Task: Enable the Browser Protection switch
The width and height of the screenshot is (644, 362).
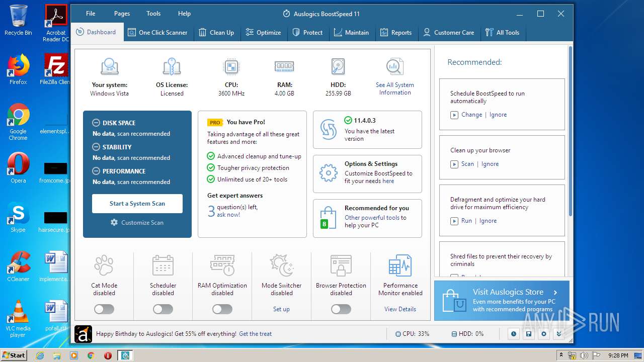Action: click(341, 309)
